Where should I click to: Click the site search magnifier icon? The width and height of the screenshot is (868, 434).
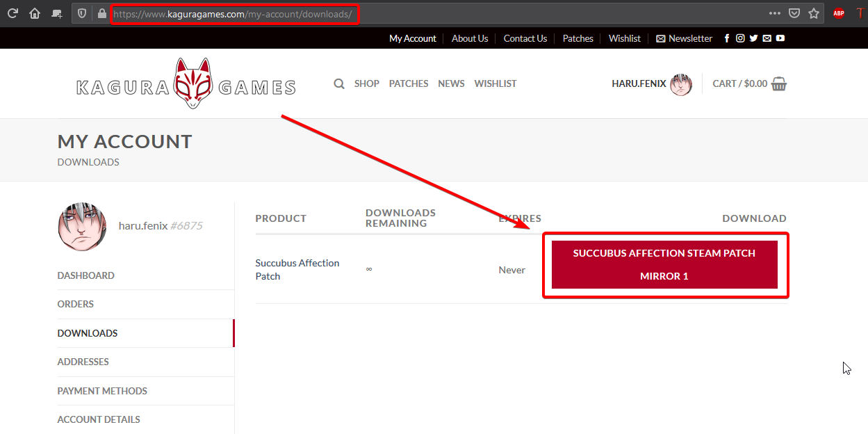tap(339, 83)
